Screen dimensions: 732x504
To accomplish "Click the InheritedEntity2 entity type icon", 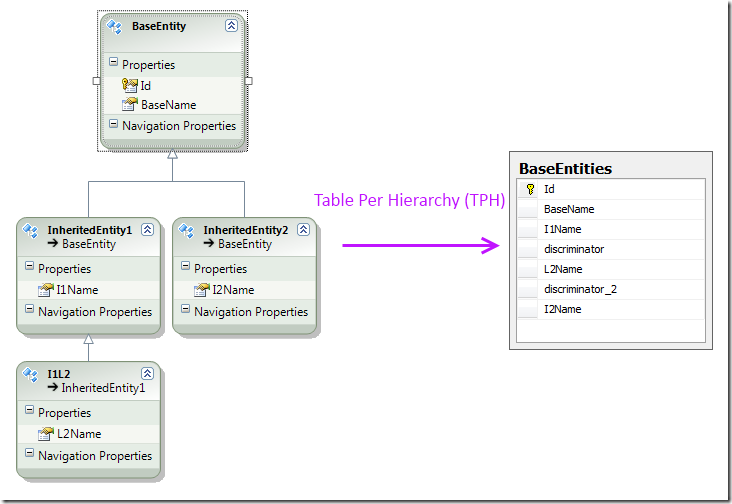I will [x=186, y=231].
